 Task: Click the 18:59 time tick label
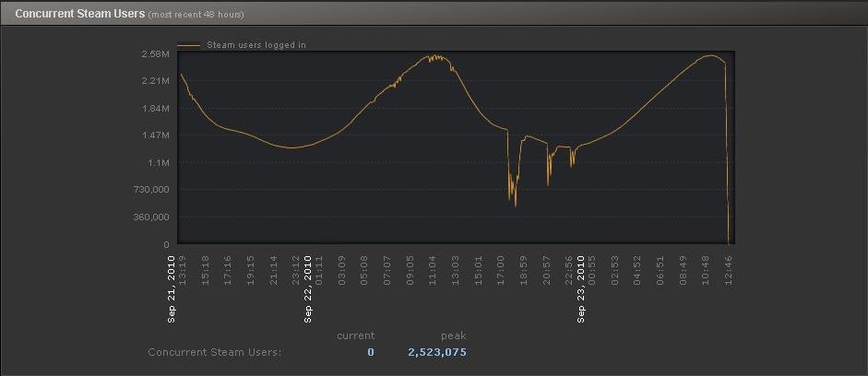tap(524, 270)
